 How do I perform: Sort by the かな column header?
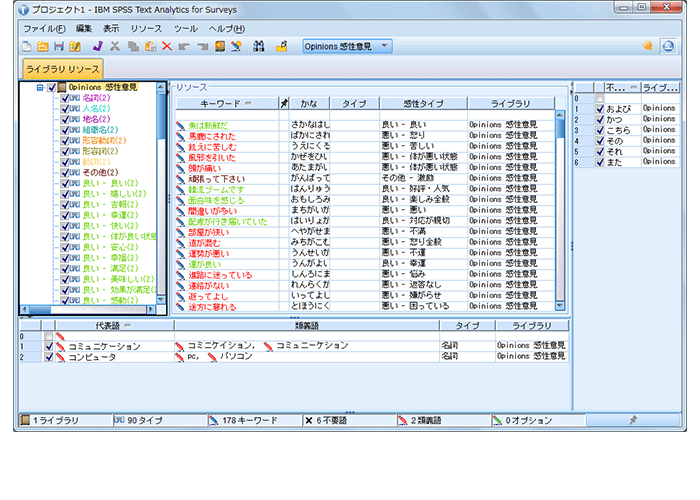[x=309, y=104]
